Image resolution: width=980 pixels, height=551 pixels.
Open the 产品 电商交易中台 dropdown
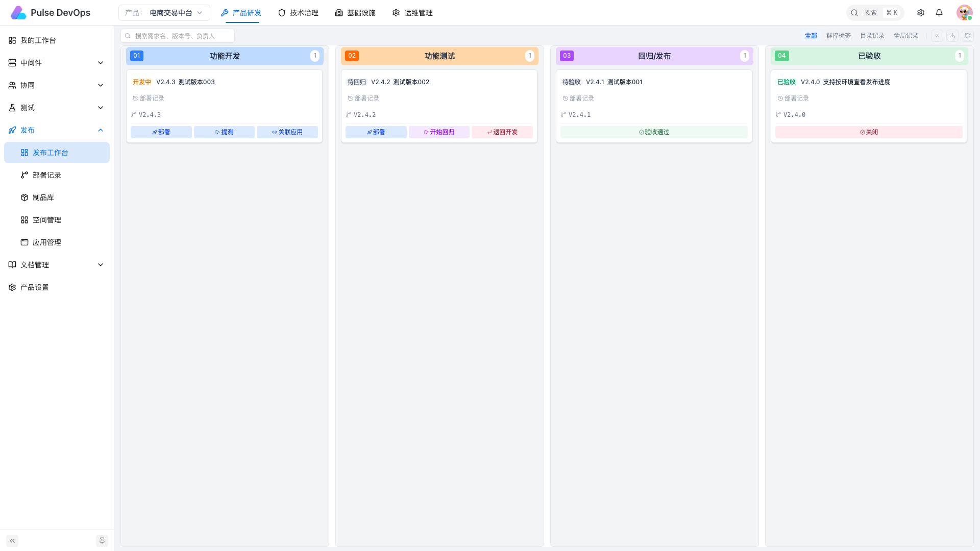click(164, 13)
